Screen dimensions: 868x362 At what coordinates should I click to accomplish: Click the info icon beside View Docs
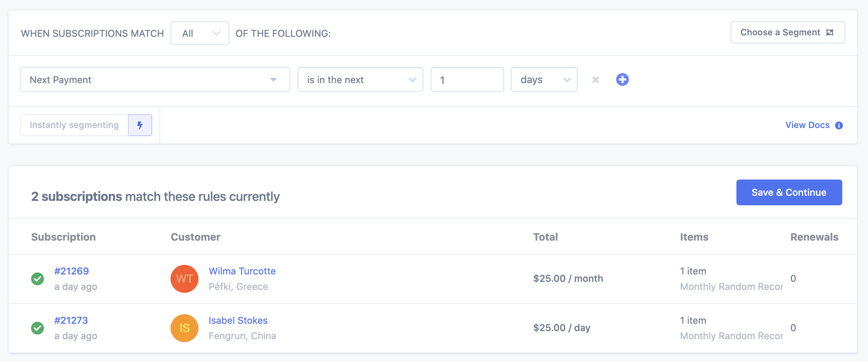[x=839, y=125]
